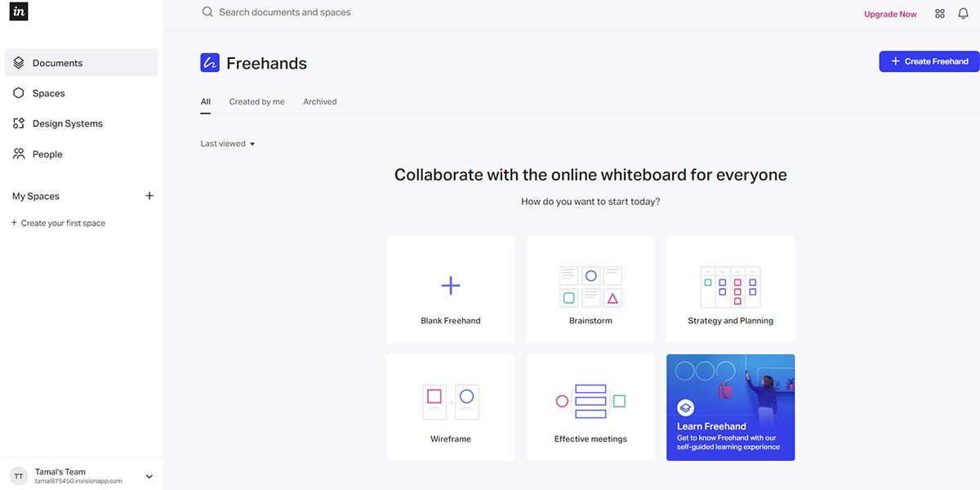
Task: Click the Wireframe illustration
Action: pos(451,402)
